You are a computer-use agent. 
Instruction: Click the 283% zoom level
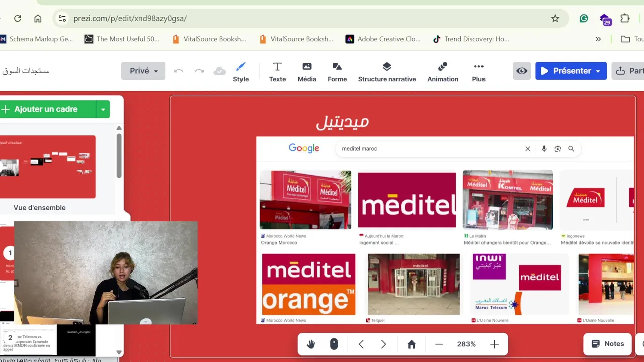point(466,344)
